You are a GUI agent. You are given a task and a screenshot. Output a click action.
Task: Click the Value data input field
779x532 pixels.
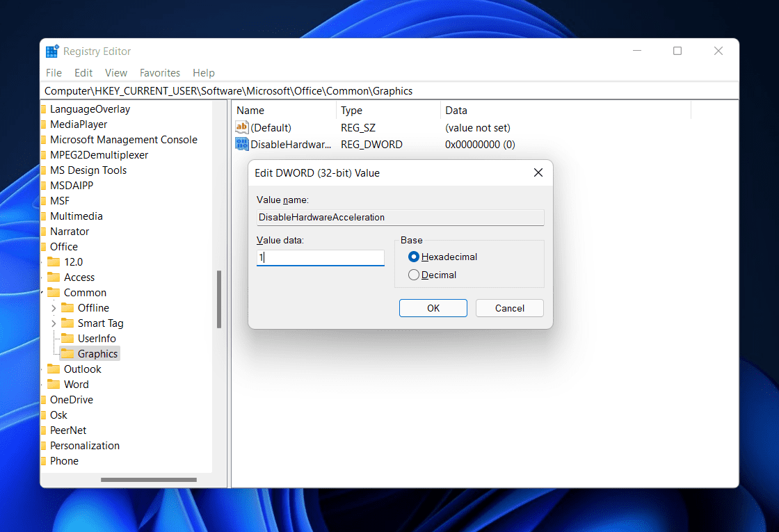click(x=320, y=258)
